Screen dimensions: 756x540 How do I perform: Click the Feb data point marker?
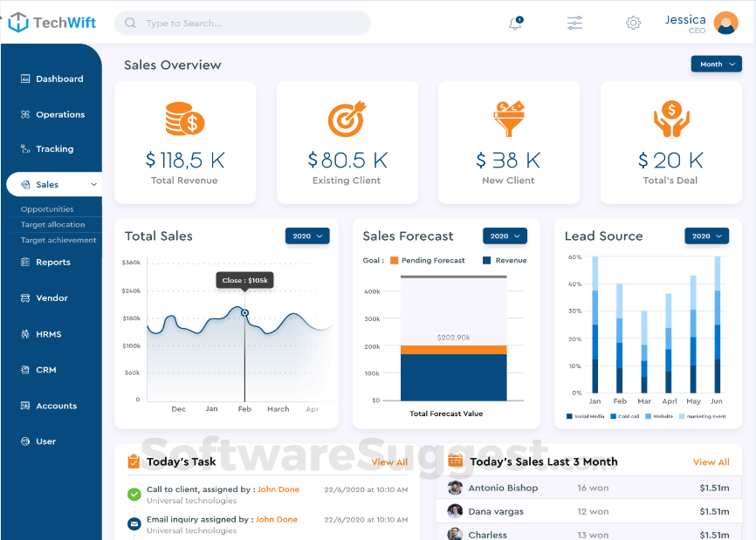pos(245,313)
